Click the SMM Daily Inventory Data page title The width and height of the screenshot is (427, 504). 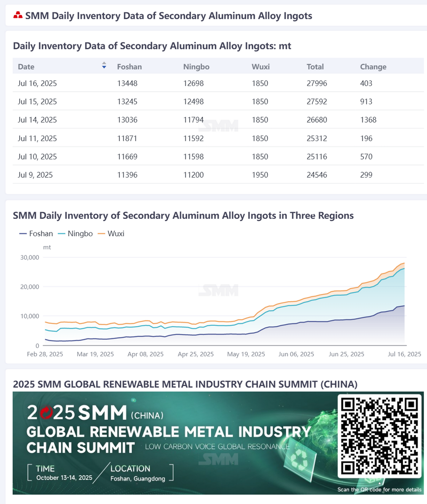[169, 16]
